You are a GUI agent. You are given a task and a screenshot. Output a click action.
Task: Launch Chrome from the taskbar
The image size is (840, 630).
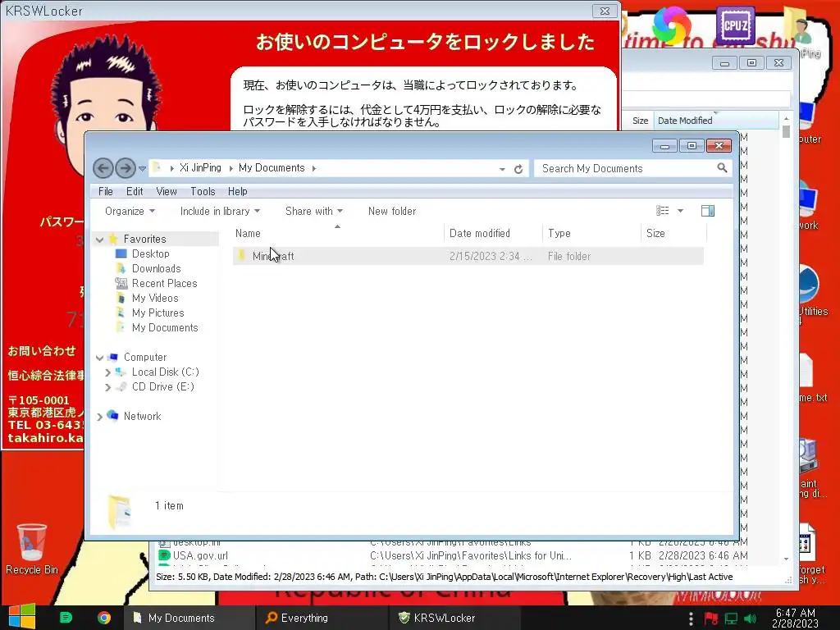[104, 618]
